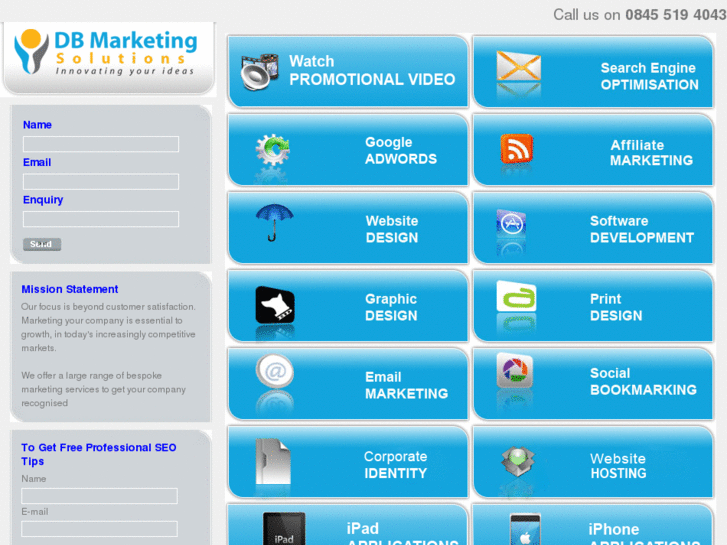
Task: Click the gear icon for Google Adwords
Action: [273, 149]
